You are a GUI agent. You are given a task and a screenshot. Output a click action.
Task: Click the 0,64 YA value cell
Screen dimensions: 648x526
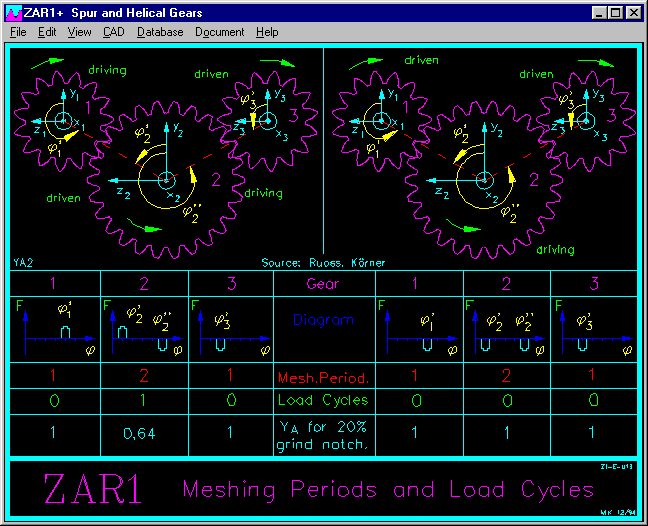[145, 435]
